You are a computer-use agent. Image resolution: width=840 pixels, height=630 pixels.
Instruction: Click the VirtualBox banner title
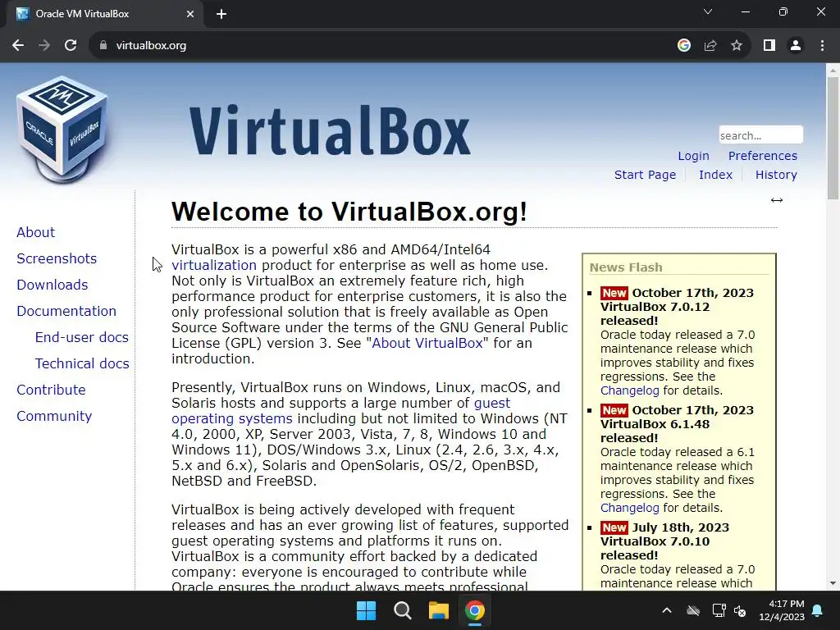click(330, 130)
